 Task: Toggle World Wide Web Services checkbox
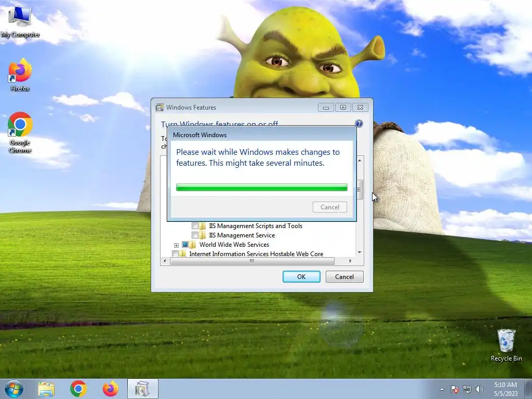185,244
